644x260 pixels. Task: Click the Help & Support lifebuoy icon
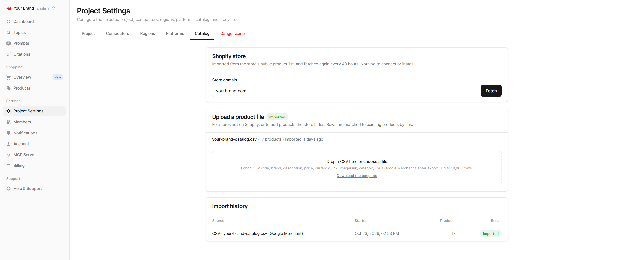pos(9,188)
